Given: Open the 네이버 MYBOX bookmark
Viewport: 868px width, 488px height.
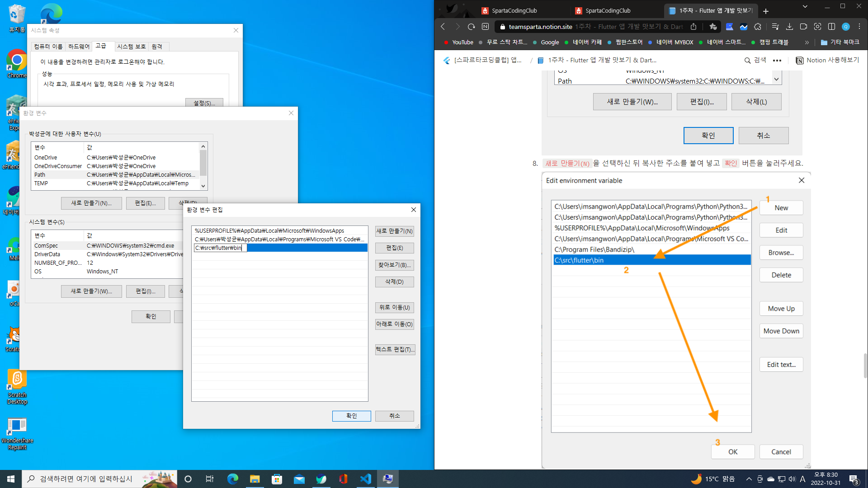Looking at the screenshot, I should (x=670, y=42).
